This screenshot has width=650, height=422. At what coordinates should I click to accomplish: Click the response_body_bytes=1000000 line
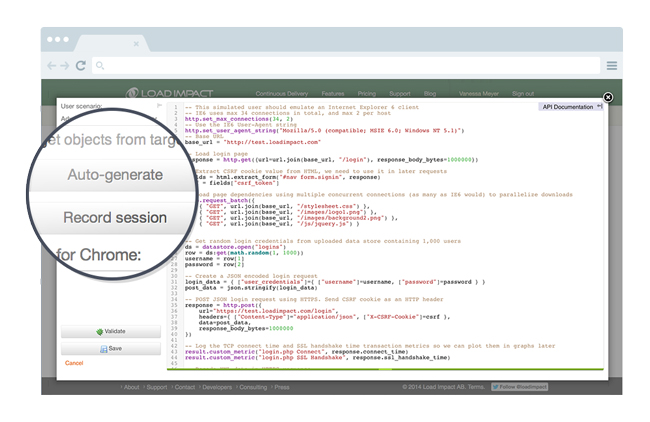[246, 328]
